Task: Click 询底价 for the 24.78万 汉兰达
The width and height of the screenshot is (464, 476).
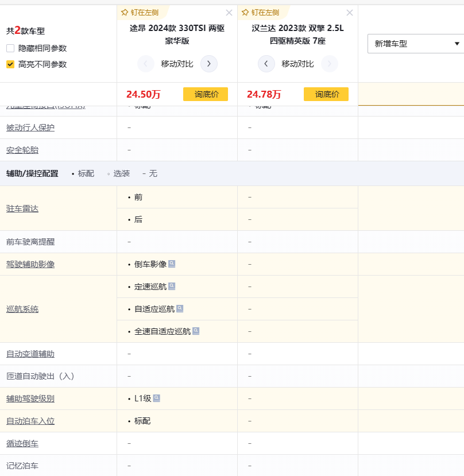Action: pos(326,94)
